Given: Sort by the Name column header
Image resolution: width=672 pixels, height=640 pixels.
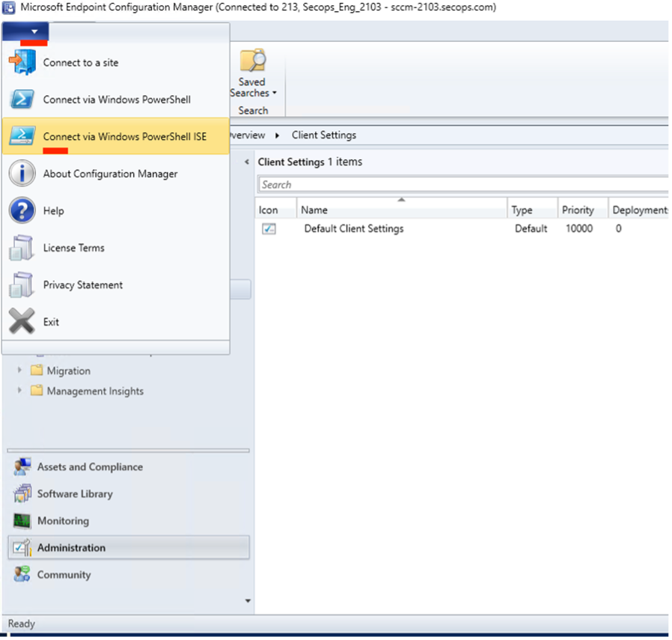Looking at the screenshot, I should (x=402, y=210).
